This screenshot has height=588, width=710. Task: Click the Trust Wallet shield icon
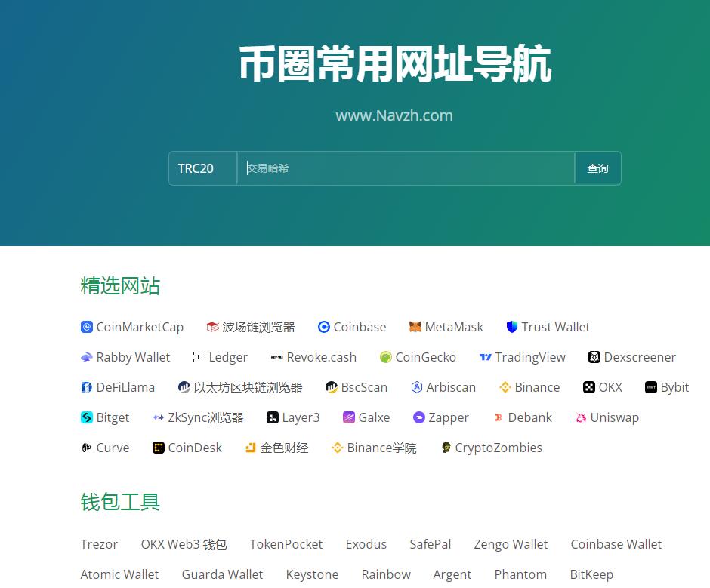click(x=511, y=327)
